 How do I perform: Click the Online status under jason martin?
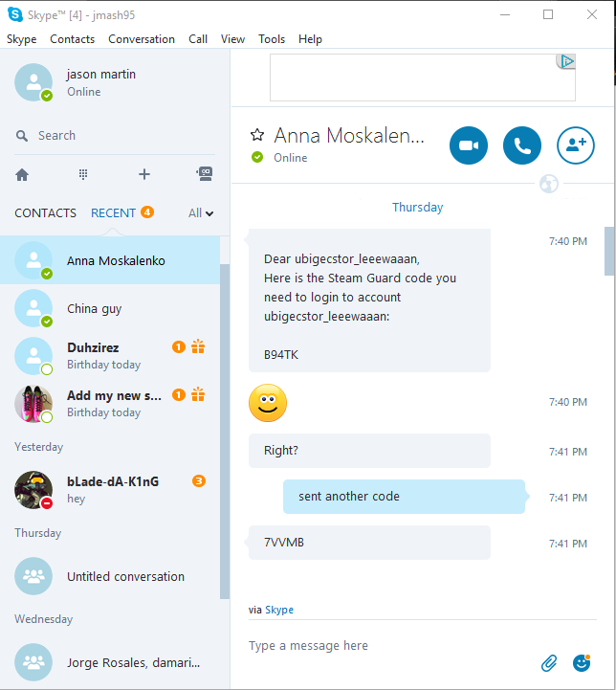pos(83,92)
